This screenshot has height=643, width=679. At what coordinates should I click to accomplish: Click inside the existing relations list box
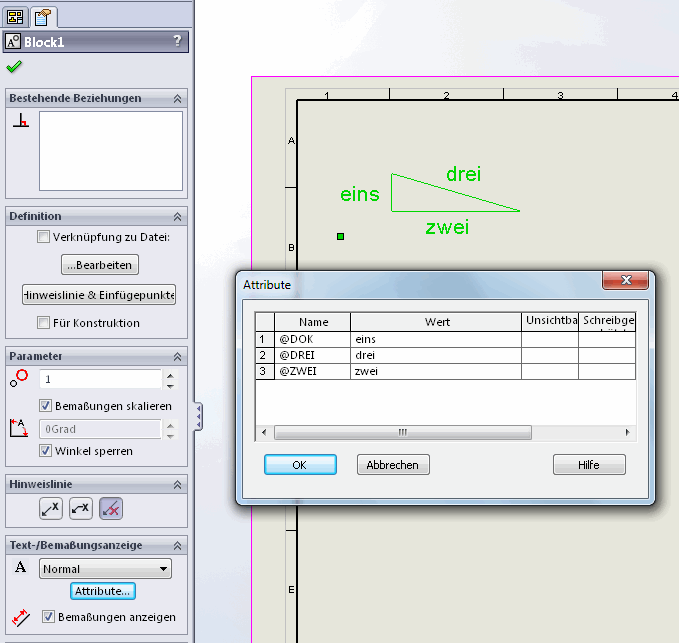pyautogui.click(x=111, y=151)
